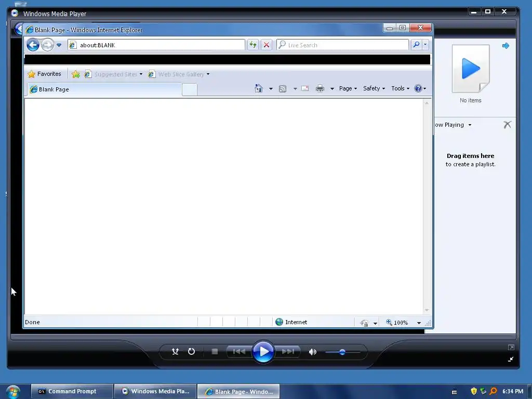
Task: Toggle shuffle in Windows Media Player
Action: click(175, 352)
